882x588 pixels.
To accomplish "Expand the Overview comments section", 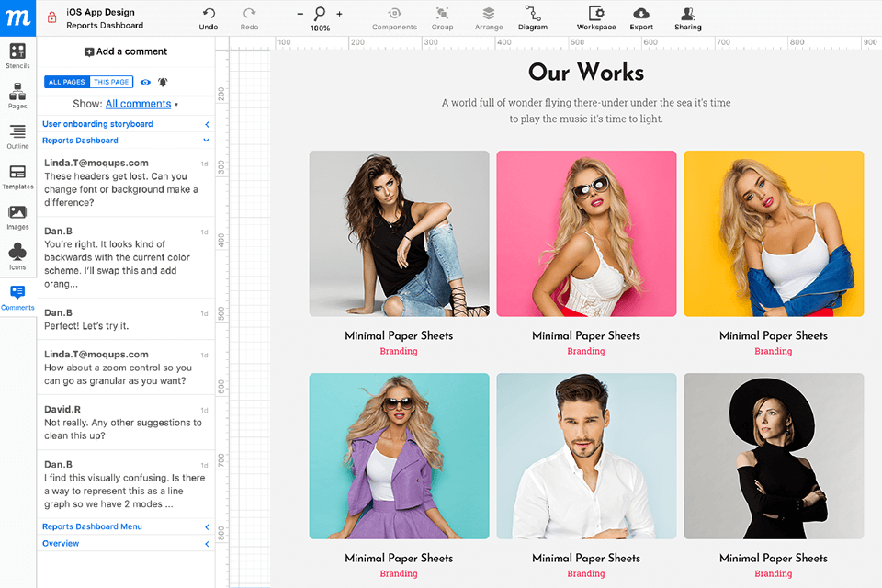I will tap(126, 544).
